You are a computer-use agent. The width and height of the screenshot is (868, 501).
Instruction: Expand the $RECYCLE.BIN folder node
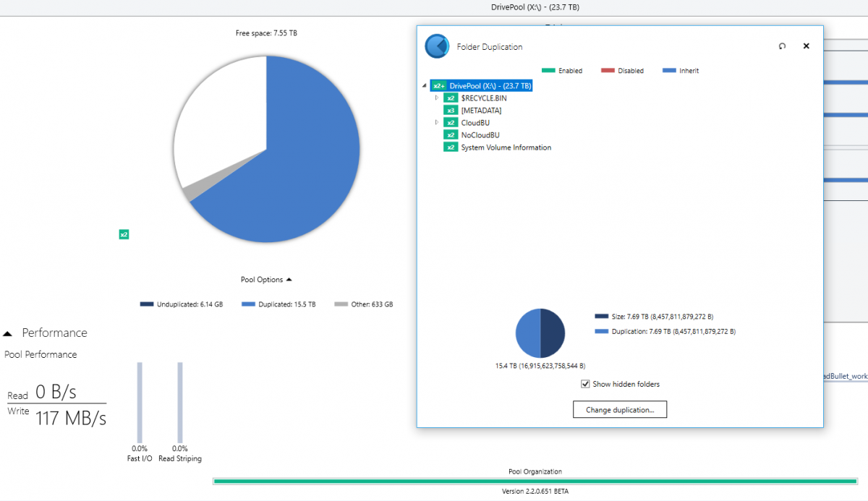(x=437, y=98)
